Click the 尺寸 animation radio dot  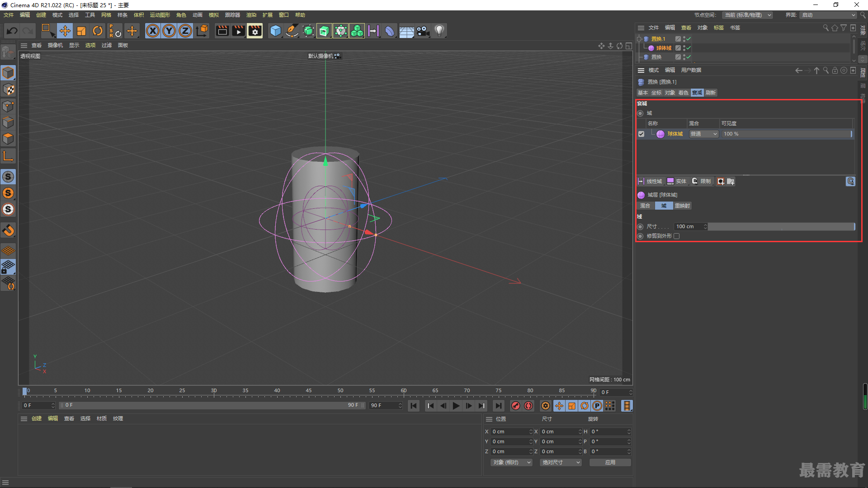pos(640,227)
